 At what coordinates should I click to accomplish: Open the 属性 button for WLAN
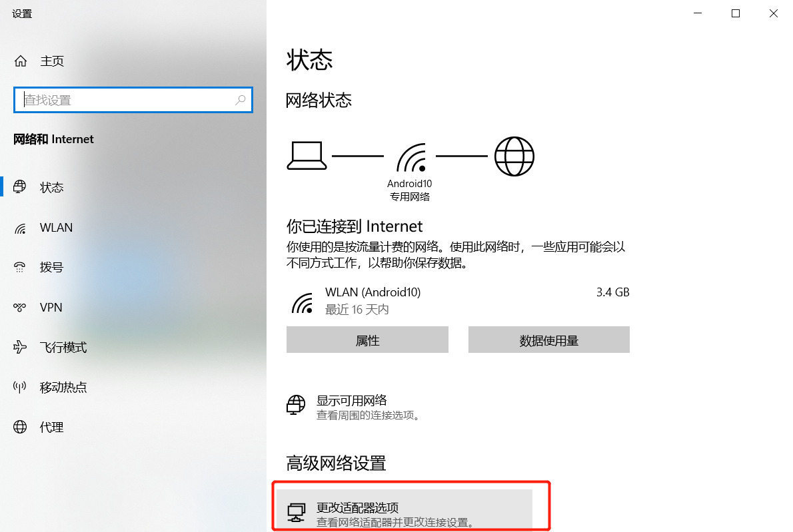click(x=367, y=340)
